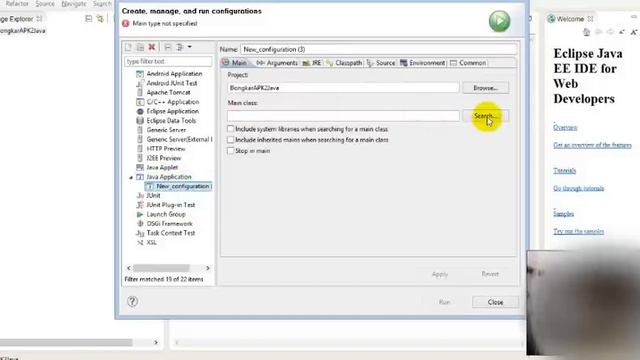640x360 pixels.
Task: Open the Source menu in Eclipse
Action: tap(45, 4)
